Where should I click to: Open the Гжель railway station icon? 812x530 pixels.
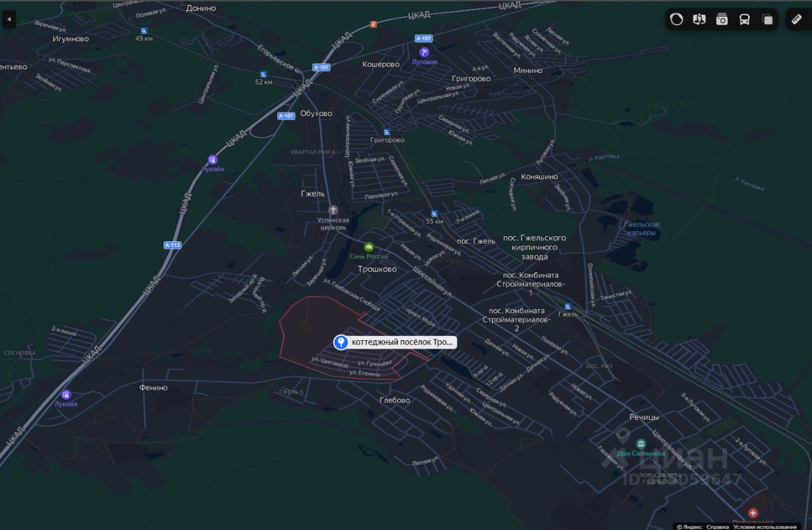pyautogui.click(x=568, y=306)
